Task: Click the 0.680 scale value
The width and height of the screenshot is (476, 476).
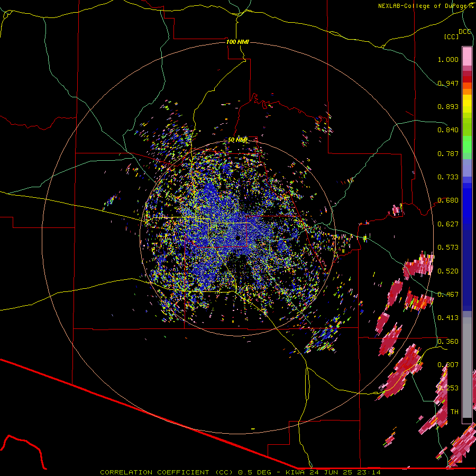Action: coord(448,200)
